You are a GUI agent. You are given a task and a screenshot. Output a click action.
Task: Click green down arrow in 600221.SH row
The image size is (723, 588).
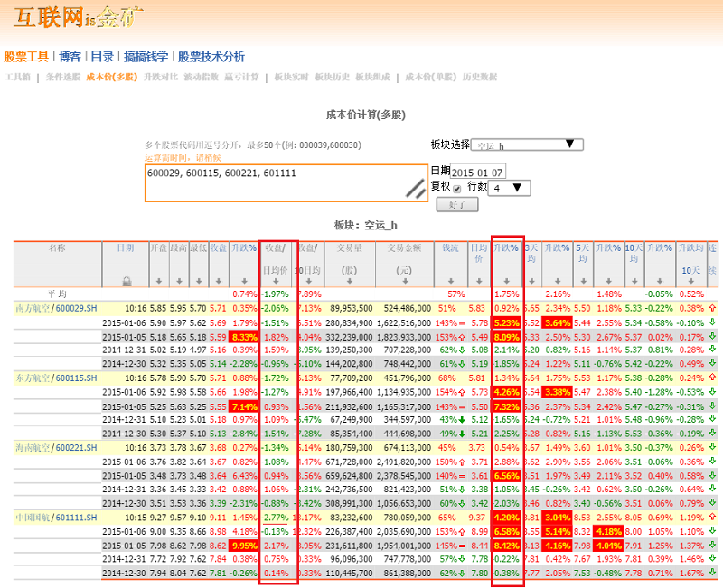712,447
